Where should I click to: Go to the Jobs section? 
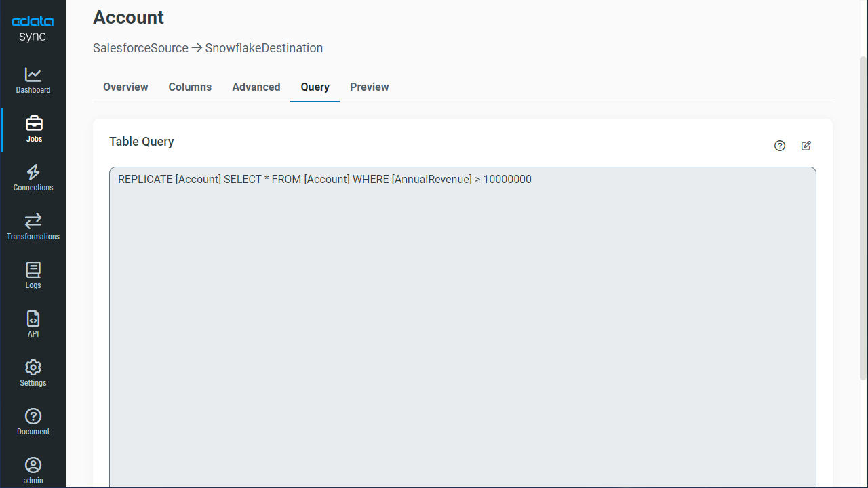(34, 129)
